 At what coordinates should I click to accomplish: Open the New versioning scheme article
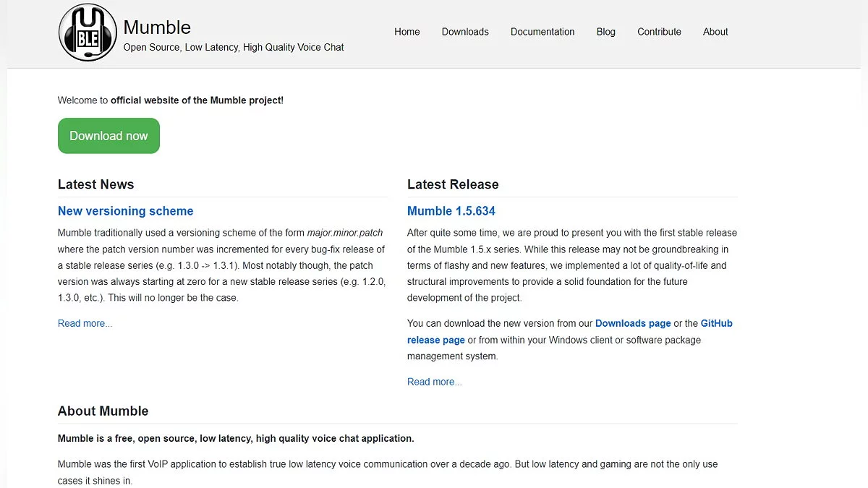[x=126, y=211]
